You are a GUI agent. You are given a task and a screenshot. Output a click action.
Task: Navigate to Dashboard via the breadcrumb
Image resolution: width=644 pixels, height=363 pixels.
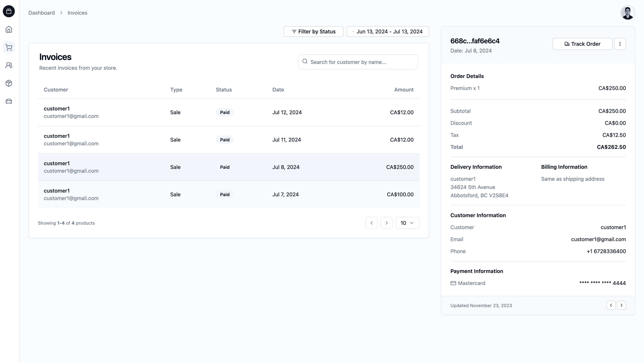(x=41, y=13)
